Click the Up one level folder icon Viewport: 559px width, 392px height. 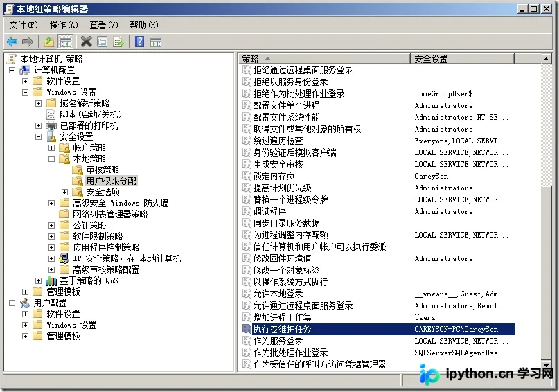click(49, 42)
